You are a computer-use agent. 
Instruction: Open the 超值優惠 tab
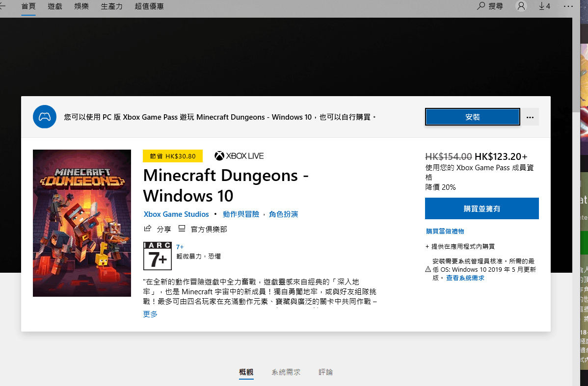tap(149, 6)
